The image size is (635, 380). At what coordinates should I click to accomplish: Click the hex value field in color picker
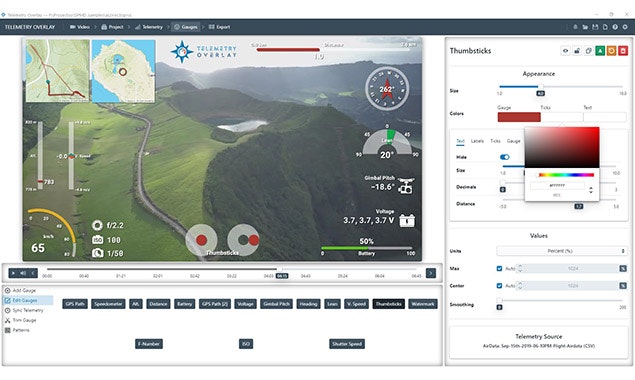[x=557, y=186]
